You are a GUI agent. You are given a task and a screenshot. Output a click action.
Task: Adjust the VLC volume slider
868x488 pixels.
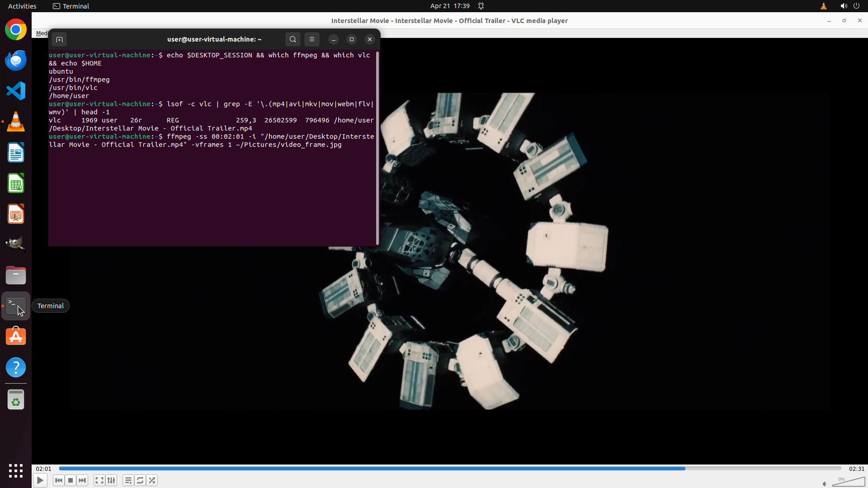coord(848,482)
